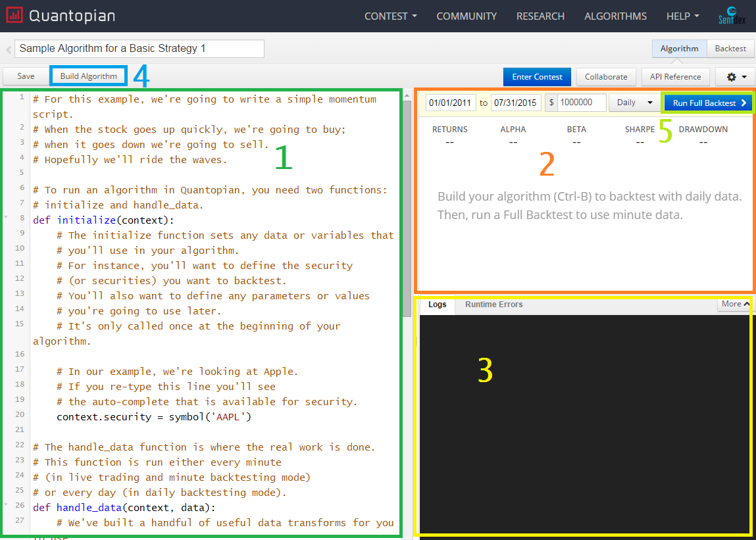Viewport: 756px width, 540px height.
Task: Collapse the initialize function fold arrow
Action: click(6, 216)
